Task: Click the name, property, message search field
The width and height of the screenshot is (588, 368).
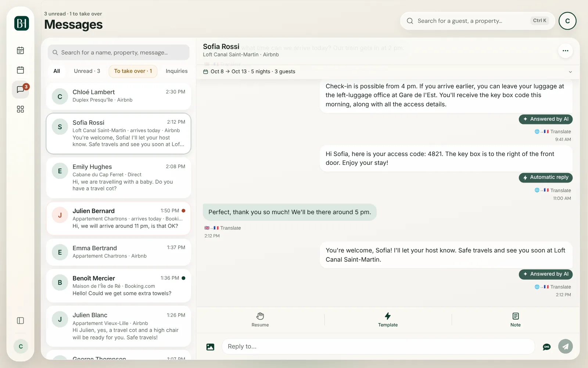Action: coord(118,53)
